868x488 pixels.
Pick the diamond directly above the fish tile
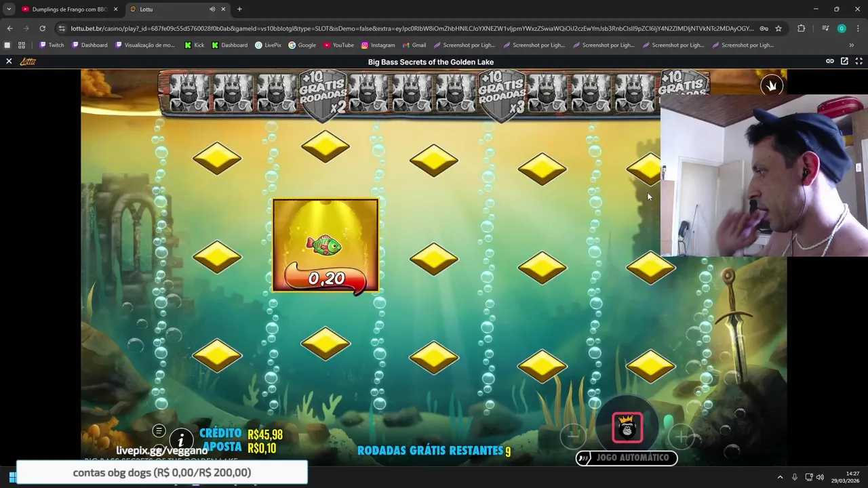[325, 146]
